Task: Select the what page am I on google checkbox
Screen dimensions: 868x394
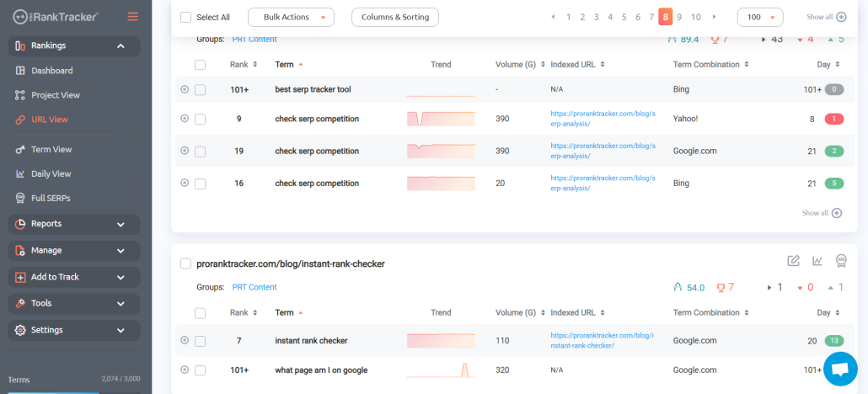Action: coord(201,370)
